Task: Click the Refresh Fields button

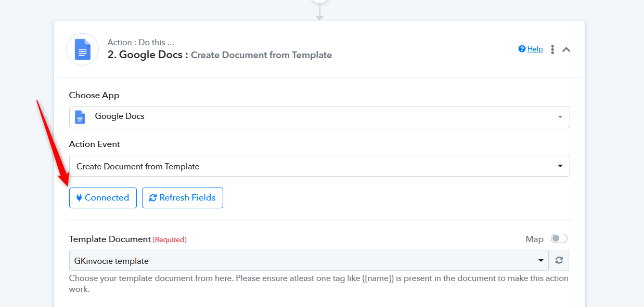Action: pyautogui.click(x=183, y=198)
